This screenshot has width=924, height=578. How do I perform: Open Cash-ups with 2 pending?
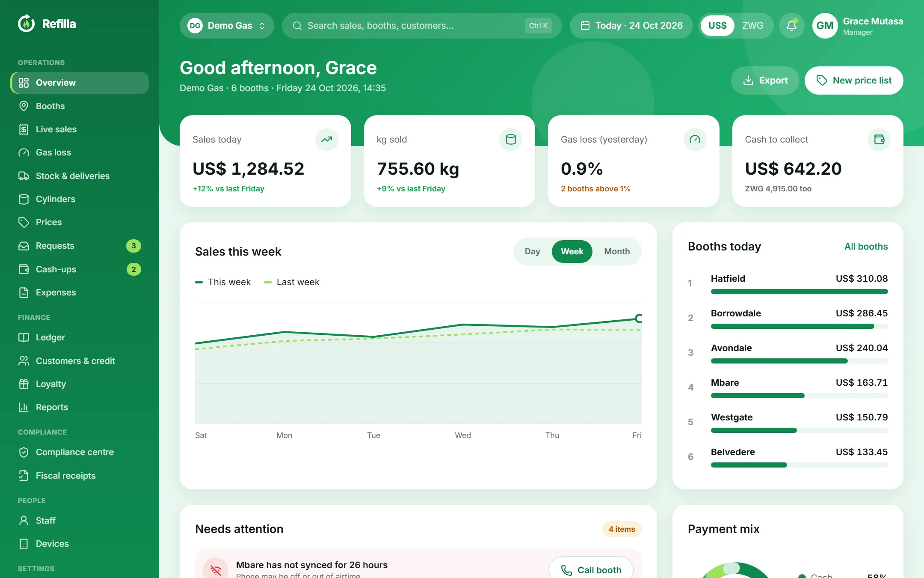[x=80, y=269]
